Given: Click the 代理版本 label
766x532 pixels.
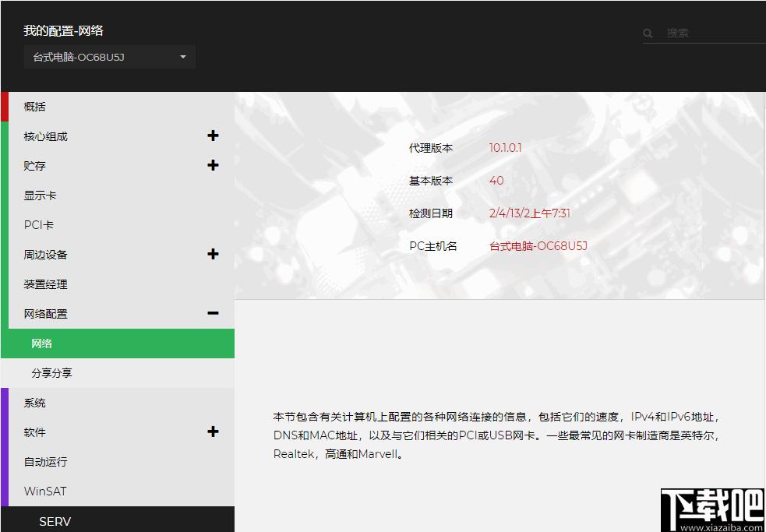Looking at the screenshot, I should pyautogui.click(x=431, y=147).
